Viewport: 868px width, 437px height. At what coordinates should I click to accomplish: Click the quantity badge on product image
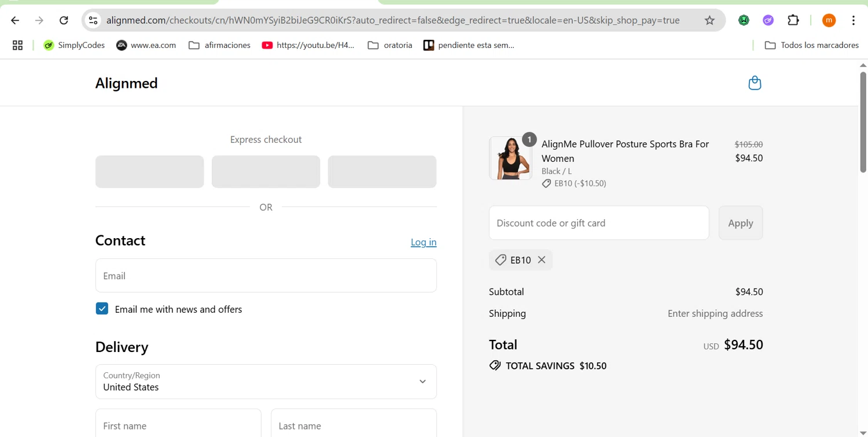point(529,140)
